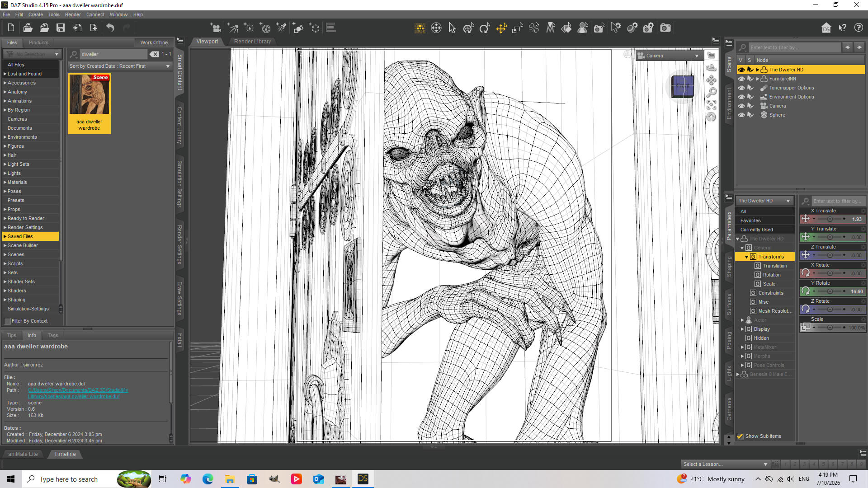Viewport: 868px width, 488px height.
Task: Click the Save file toolbar icon
Action: pos(60,28)
